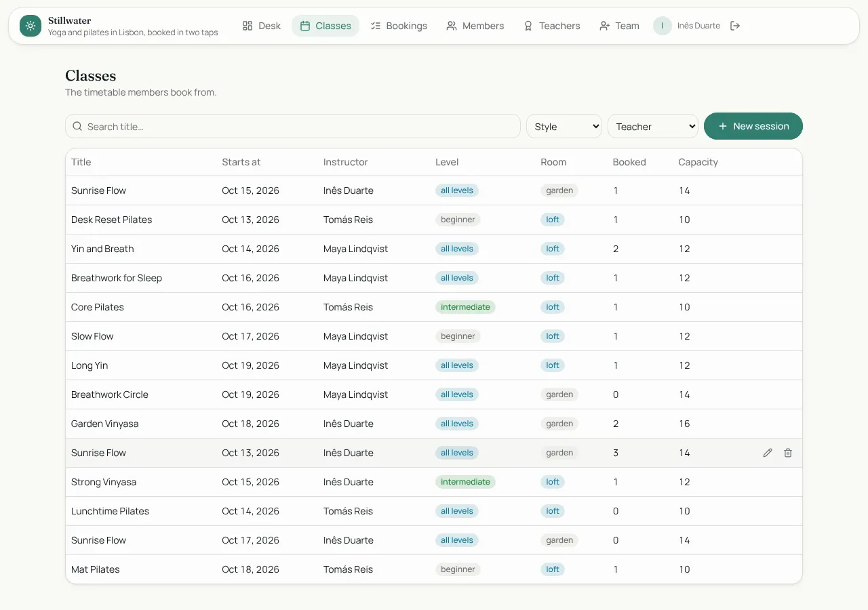The image size is (868, 610).
Task: Click the Instructor column header
Action: (346, 162)
